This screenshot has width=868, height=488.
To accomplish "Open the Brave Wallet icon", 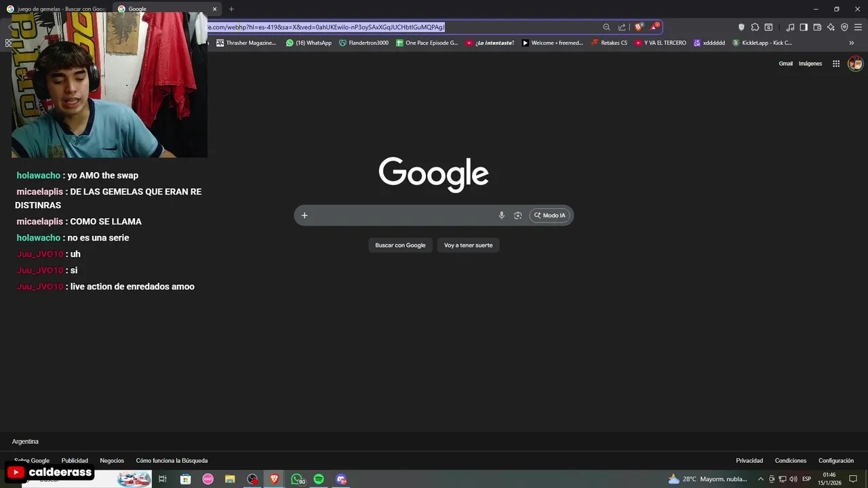I will [x=817, y=27].
